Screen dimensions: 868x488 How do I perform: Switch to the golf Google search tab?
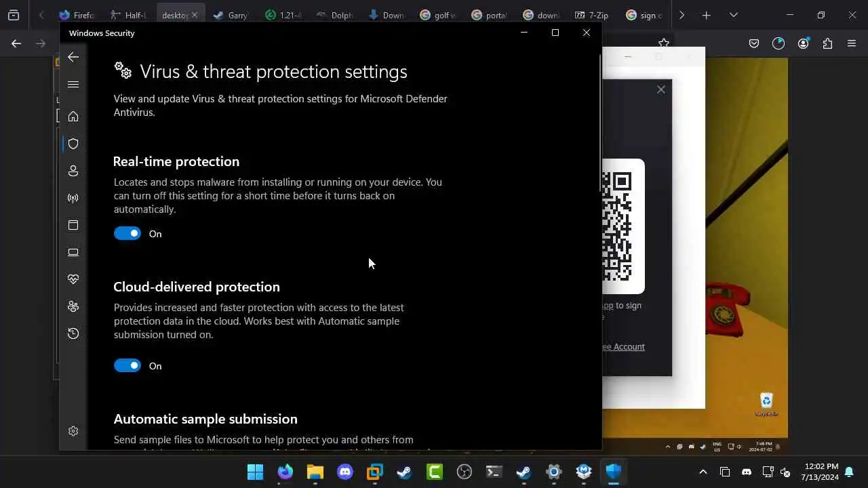click(x=437, y=15)
